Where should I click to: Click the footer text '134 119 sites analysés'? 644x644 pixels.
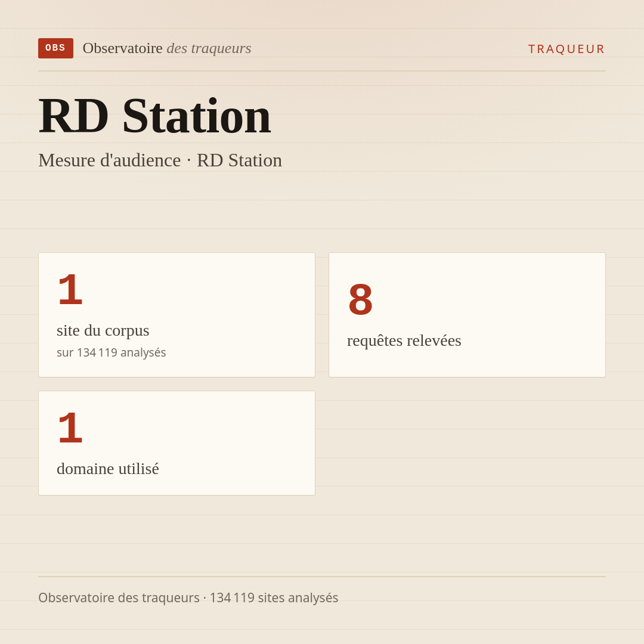point(274,597)
